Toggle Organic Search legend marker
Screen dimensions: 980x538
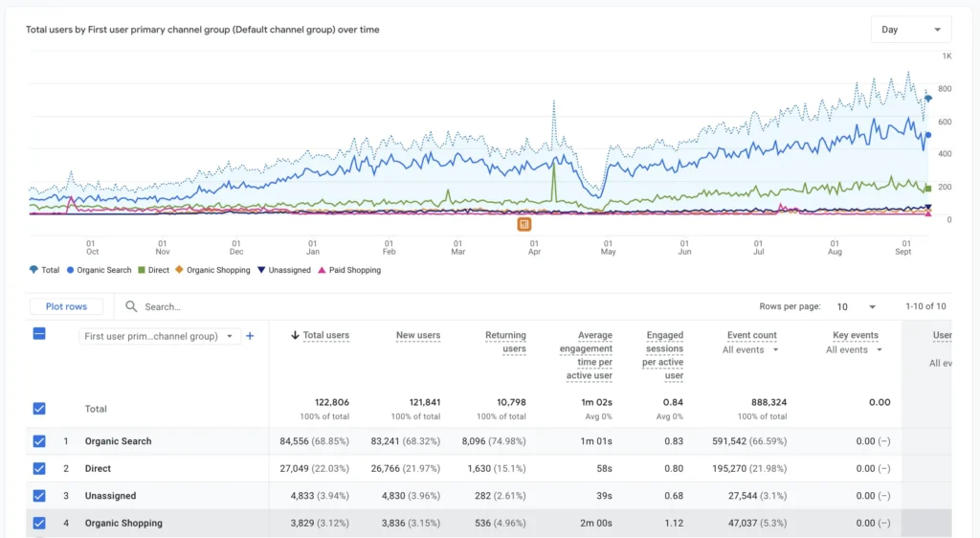(71, 270)
